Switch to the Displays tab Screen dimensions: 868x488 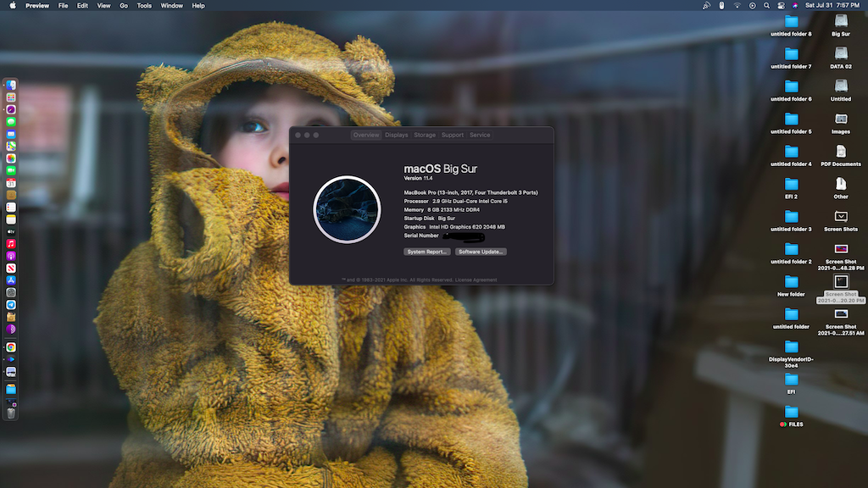pos(397,135)
